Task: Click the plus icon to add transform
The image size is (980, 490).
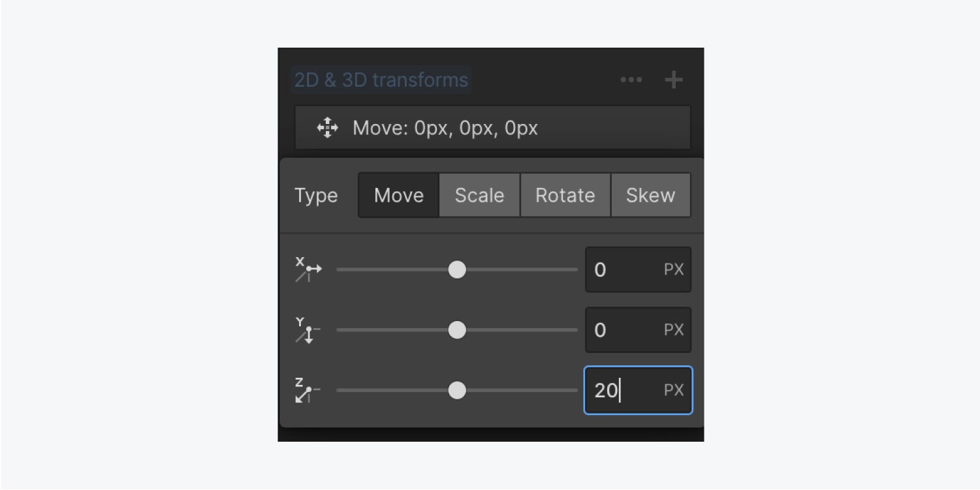Action: coord(673,80)
